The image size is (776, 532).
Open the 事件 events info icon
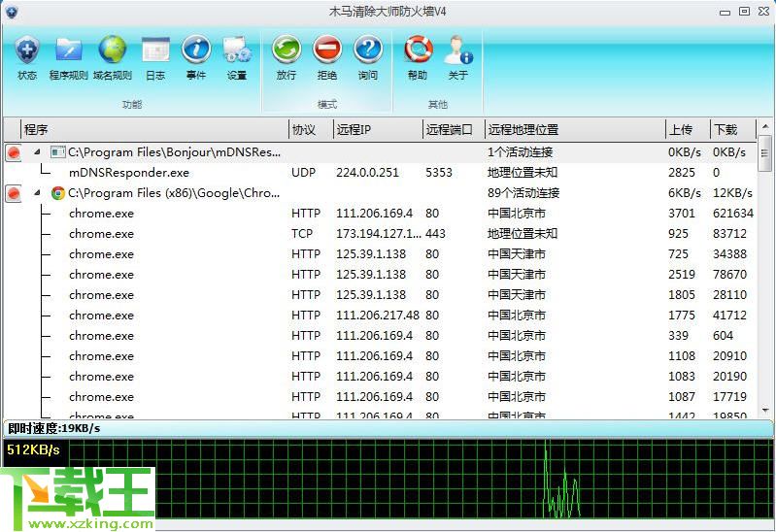click(196, 58)
